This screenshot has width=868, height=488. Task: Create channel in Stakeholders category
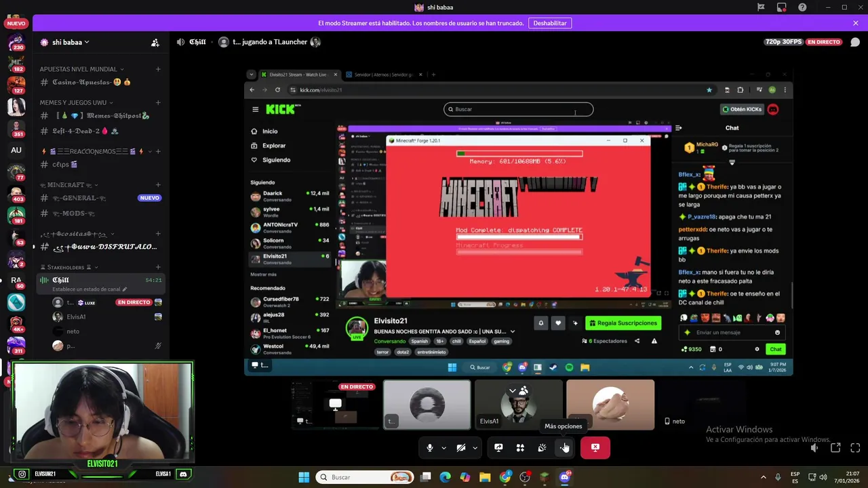tap(158, 267)
